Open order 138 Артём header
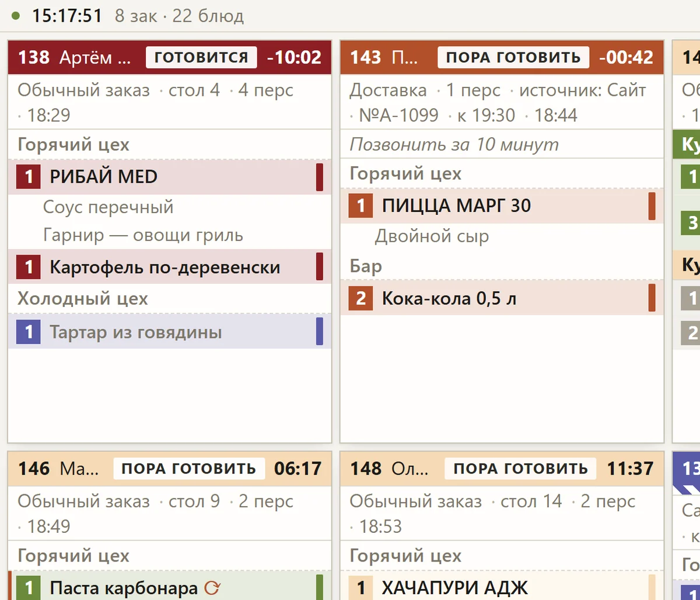Image resolution: width=700 pixels, height=600 pixels. [x=170, y=57]
